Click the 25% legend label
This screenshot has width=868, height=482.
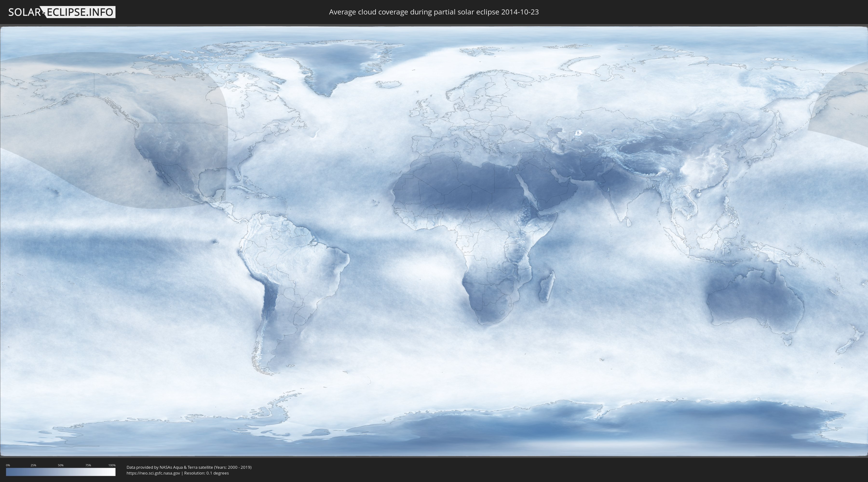(x=33, y=465)
